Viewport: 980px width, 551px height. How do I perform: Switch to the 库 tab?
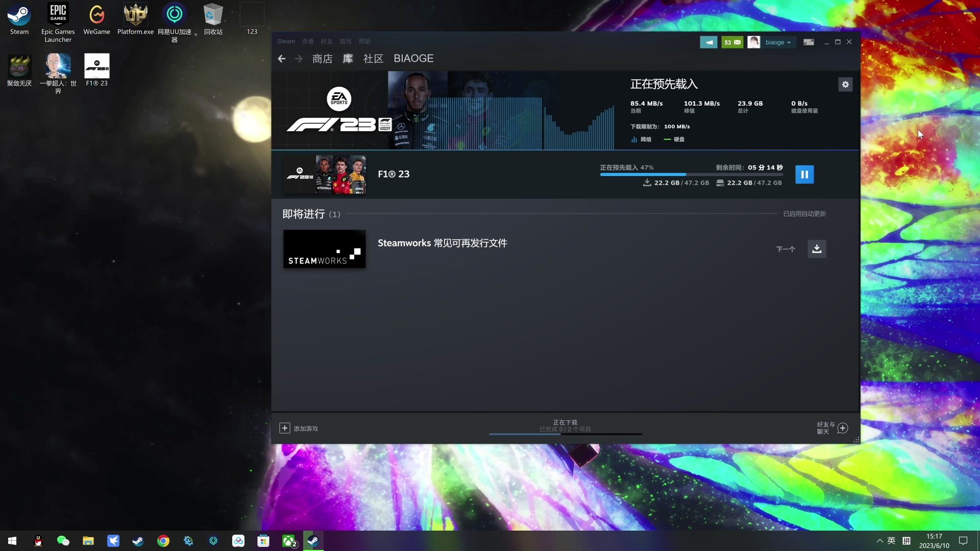(x=348, y=59)
